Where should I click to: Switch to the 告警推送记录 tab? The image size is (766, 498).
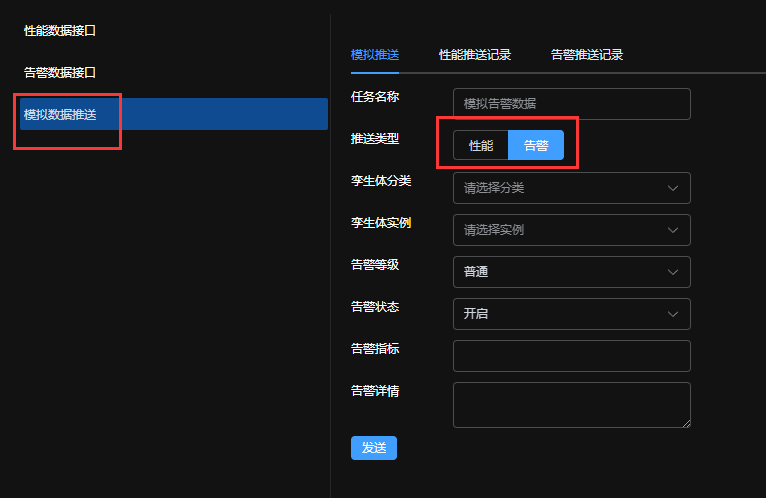[587, 55]
